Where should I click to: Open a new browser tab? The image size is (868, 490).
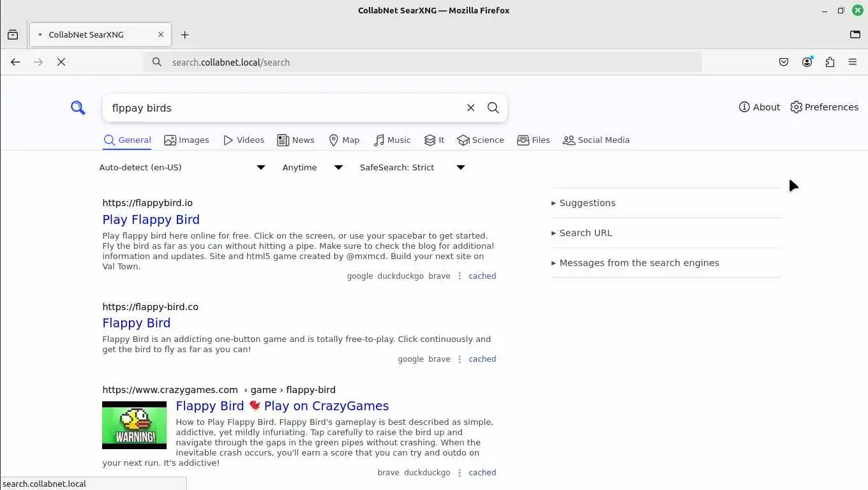(x=185, y=34)
